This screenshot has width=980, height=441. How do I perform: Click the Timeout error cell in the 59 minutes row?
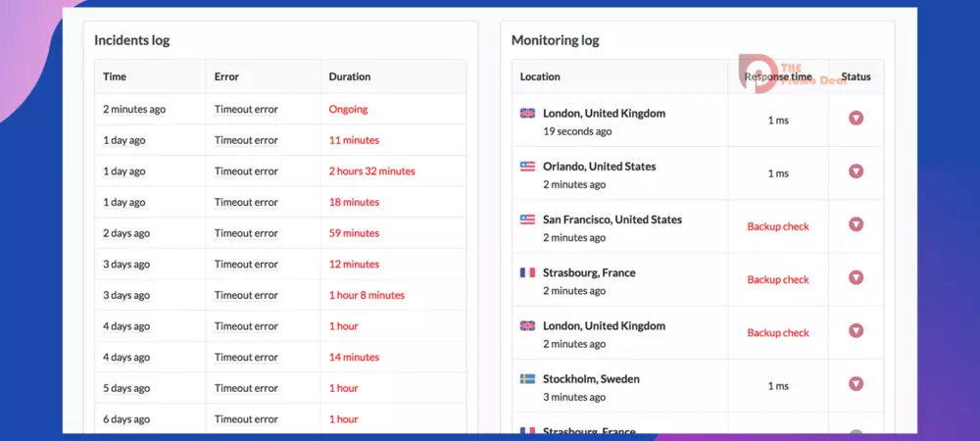click(246, 233)
